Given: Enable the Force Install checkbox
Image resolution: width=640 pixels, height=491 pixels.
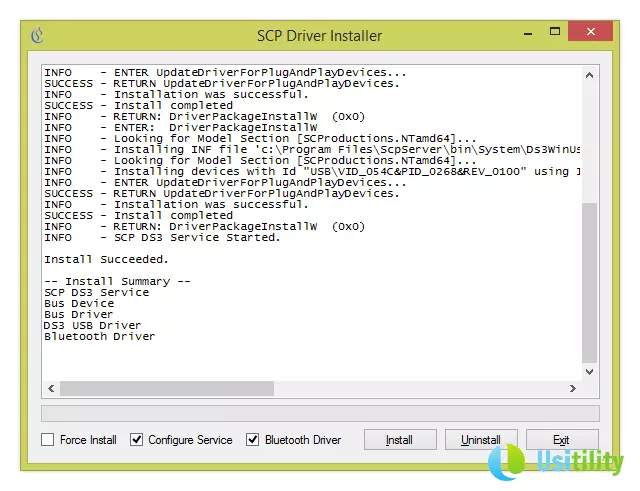Looking at the screenshot, I should click(48, 440).
